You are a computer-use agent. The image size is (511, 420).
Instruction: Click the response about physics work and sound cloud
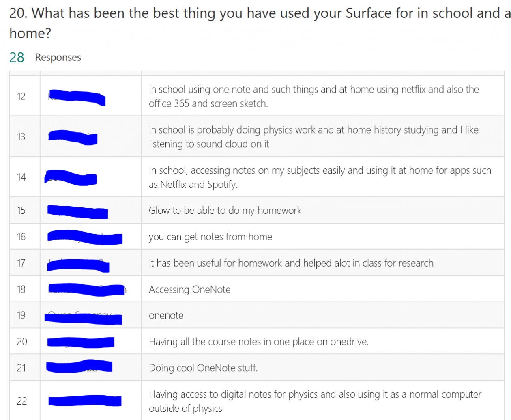point(313,137)
